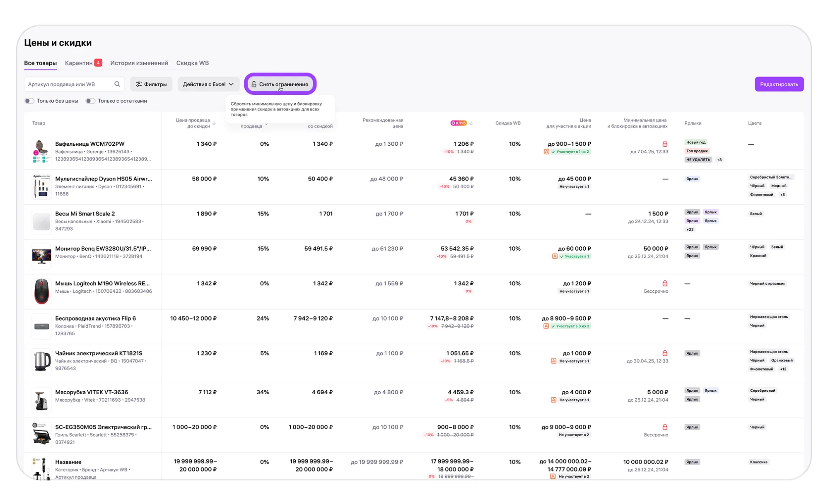Expand +23 more labels for Весы Mi Smart Scale

pyautogui.click(x=690, y=229)
